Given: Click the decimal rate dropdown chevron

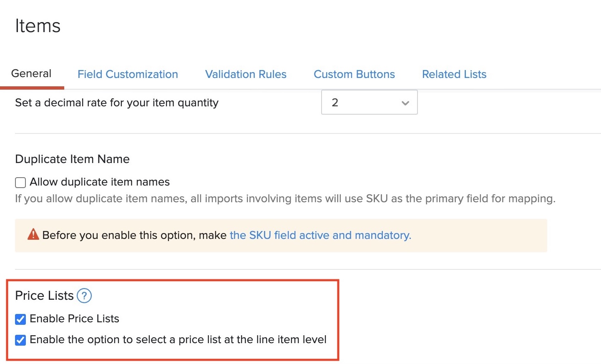Looking at the screenshot, I should pos(405,102).
